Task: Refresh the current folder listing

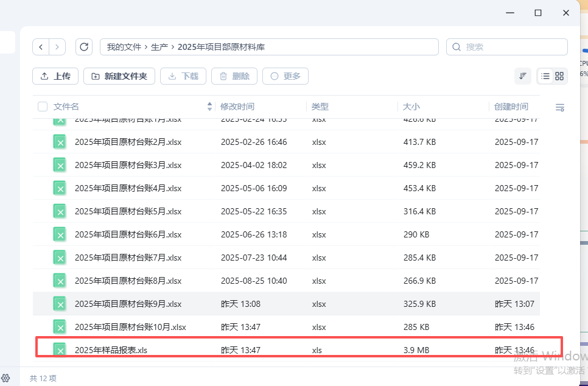Action: pos(84,47)
